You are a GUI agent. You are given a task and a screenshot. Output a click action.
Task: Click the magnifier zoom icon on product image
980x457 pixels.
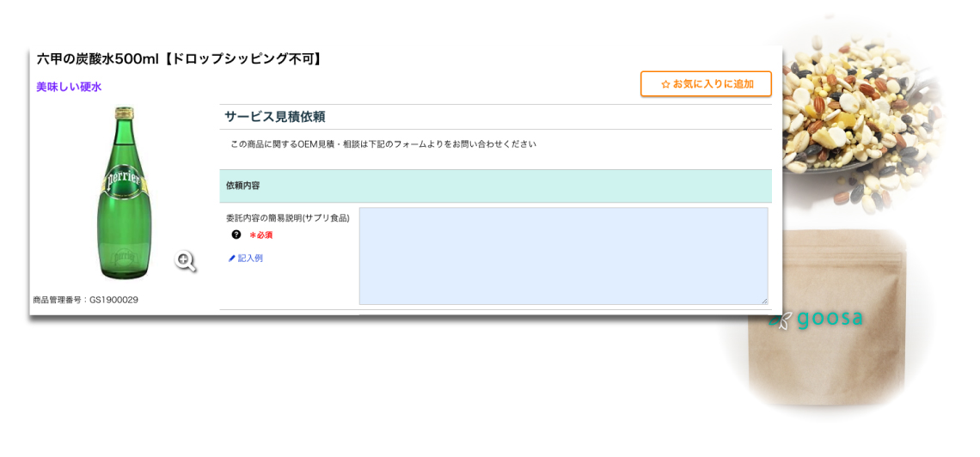tap(185, 261)
